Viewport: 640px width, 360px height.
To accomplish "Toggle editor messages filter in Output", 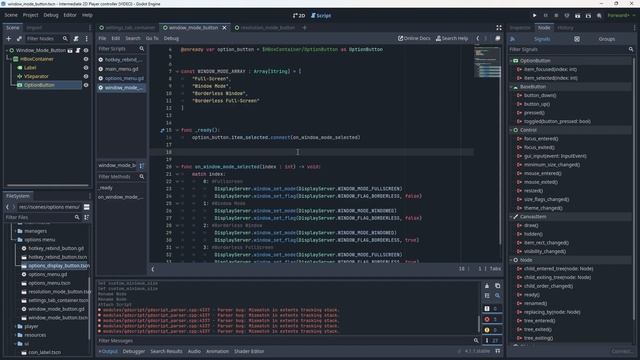I will pyautogui.click(x=491, y=340).
